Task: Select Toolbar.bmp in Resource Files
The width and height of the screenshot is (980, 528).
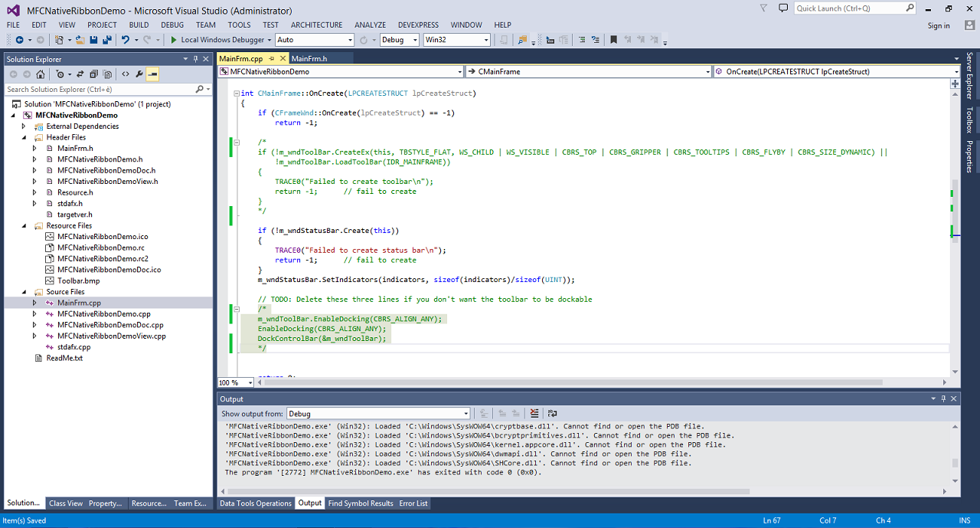Action: [x=79, y=281]
